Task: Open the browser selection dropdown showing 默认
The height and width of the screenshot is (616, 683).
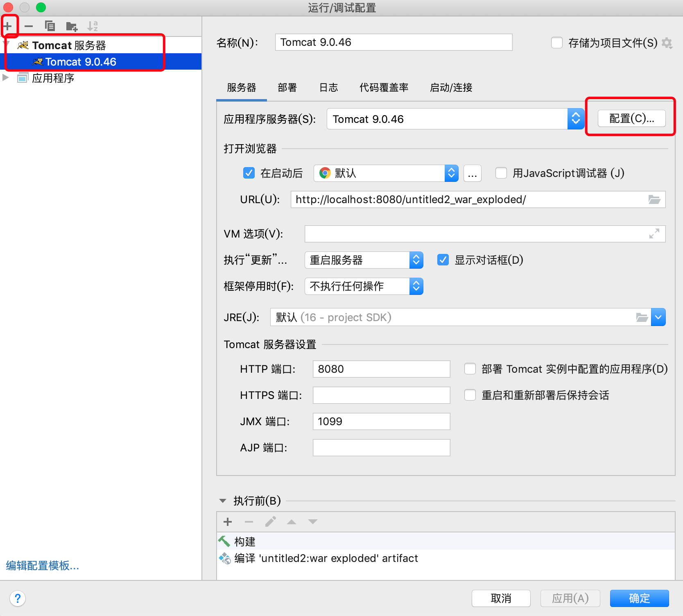Action: point(452,173)
